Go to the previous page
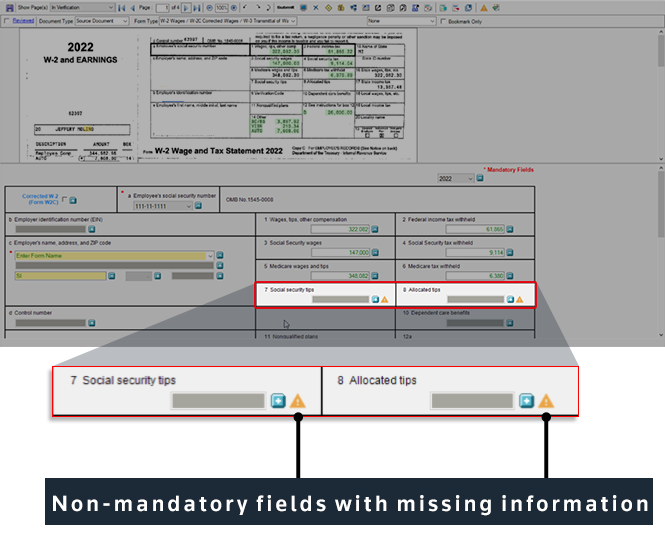Viewport: 665px width, 547px height. (133, 8)
